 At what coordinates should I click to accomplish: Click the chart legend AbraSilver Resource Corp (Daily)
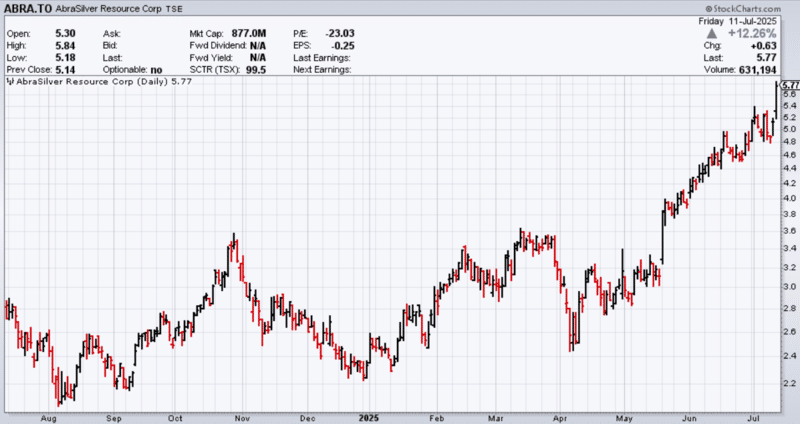[92, 81]
